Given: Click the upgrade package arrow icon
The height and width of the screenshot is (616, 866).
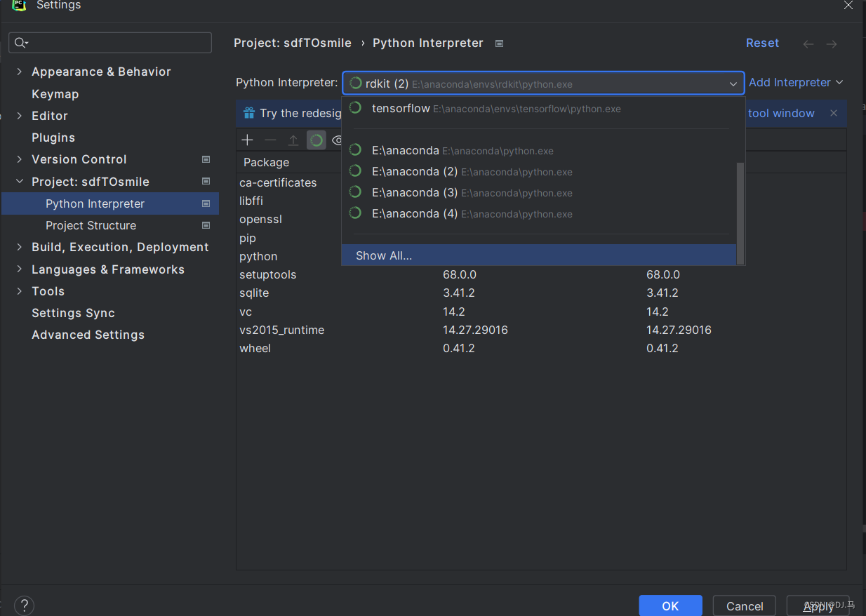Looking at the screenshot, I should (x=293, y=140).
